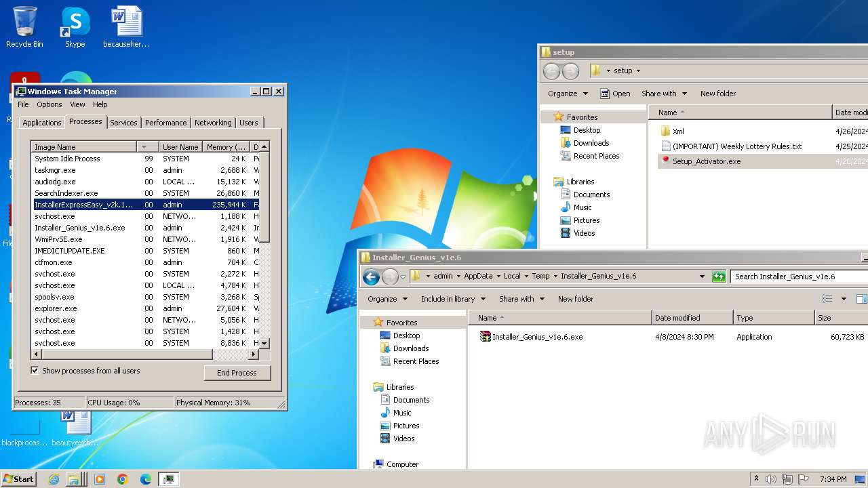Toggle preview pane icon in Installer_Genius window
The width and height of the screenshot is (868, 488).
pyautogui.click(x=861, y=299)
